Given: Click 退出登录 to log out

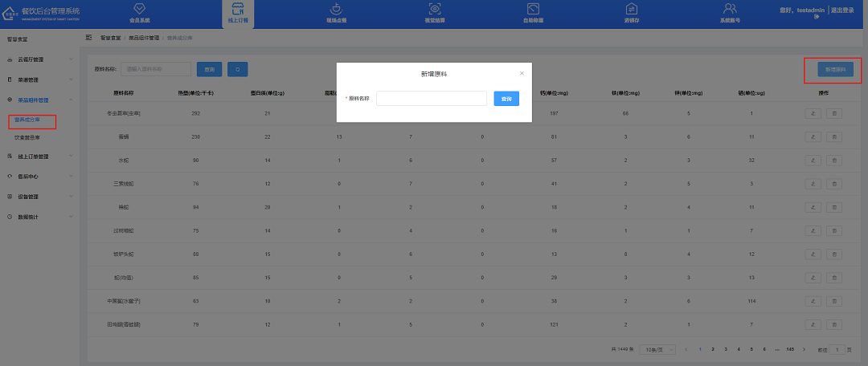Looking at the screenshot, I should pos(844,10).
